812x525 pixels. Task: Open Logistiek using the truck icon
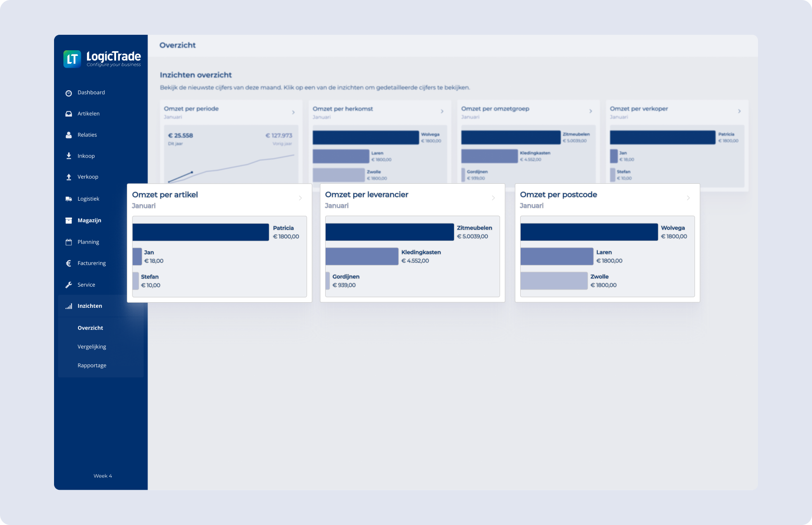click(69, 199)
